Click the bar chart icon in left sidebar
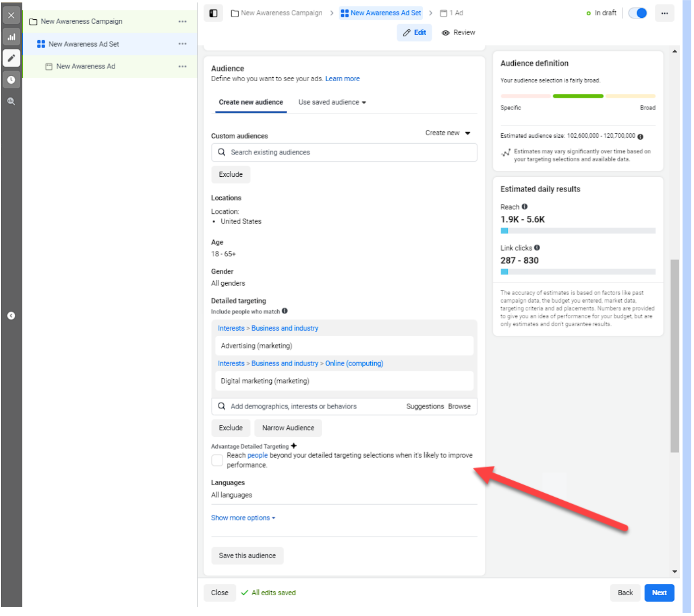Image resolution: width=694 pixels, height=616 pixels. pyautogui.click(x=11, y=37)
